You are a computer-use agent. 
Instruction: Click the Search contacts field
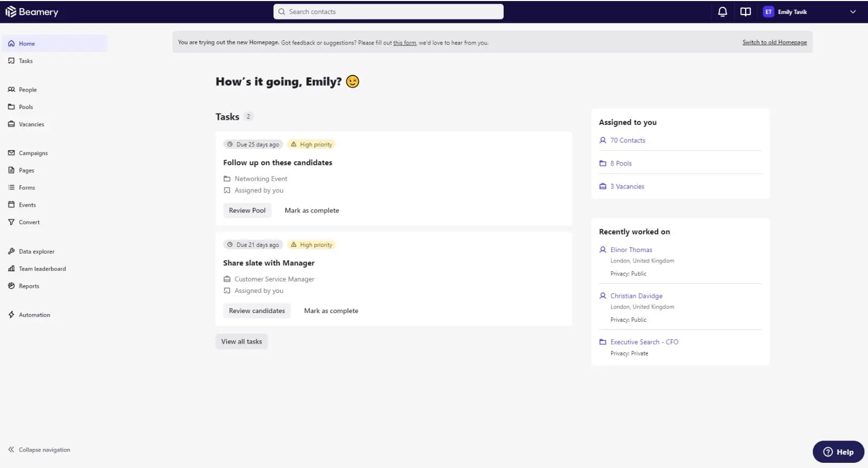click(x=388, y=11)
